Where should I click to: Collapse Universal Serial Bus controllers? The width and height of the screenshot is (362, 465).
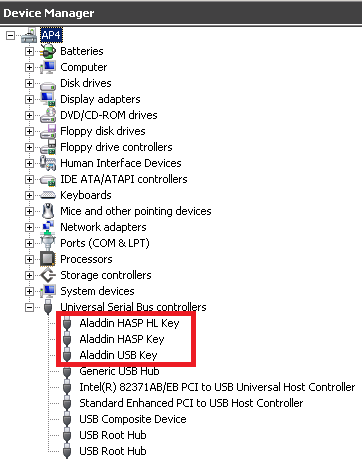tap(29, 307)
